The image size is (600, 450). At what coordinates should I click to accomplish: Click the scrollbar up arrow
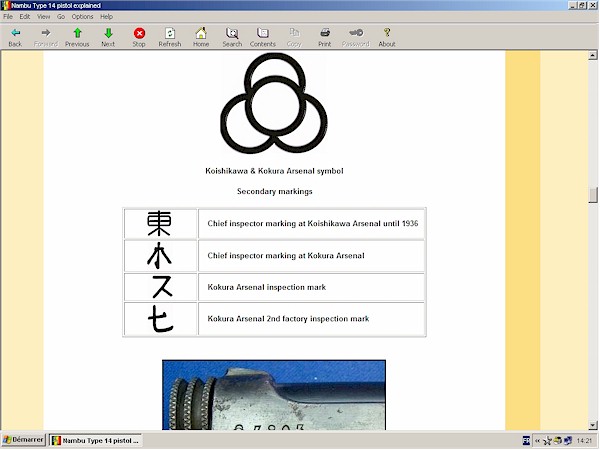click(x=593, y=55)
